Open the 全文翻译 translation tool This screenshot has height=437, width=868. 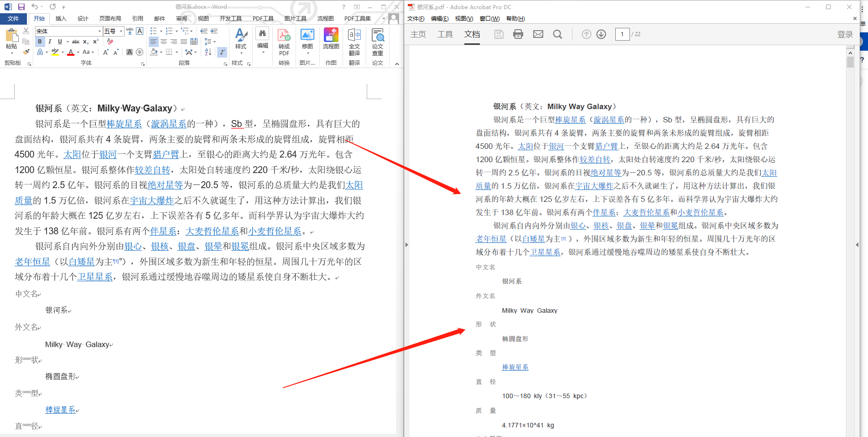354,42
